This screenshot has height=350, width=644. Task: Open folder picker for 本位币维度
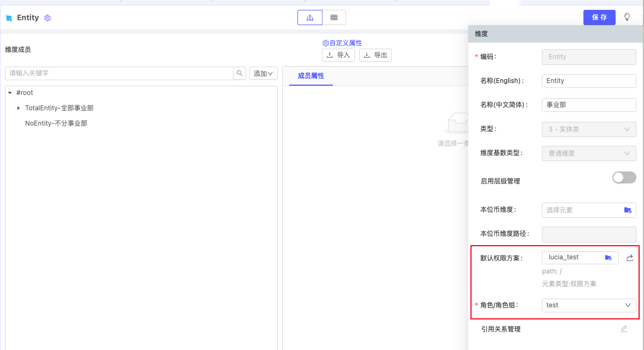coord(628,210)
